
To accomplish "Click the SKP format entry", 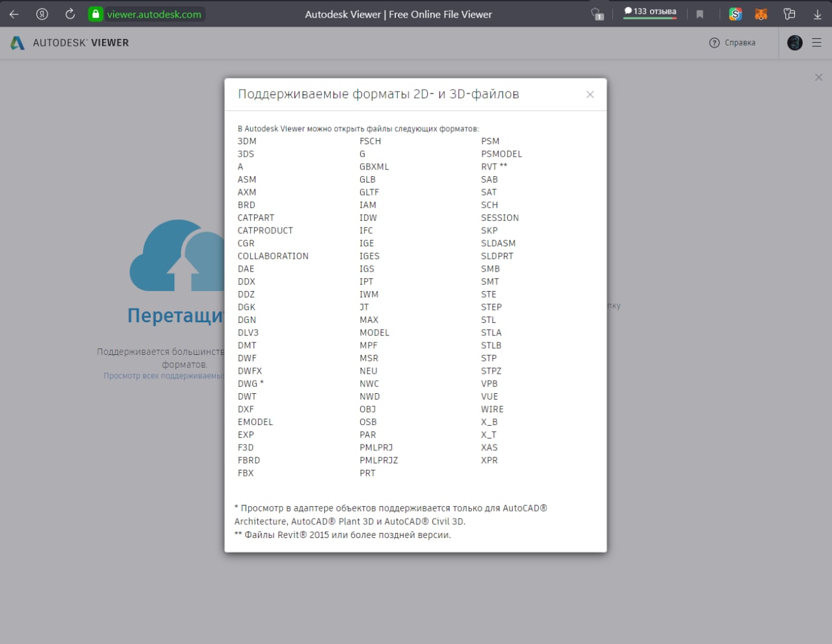I will pos(489,231).
